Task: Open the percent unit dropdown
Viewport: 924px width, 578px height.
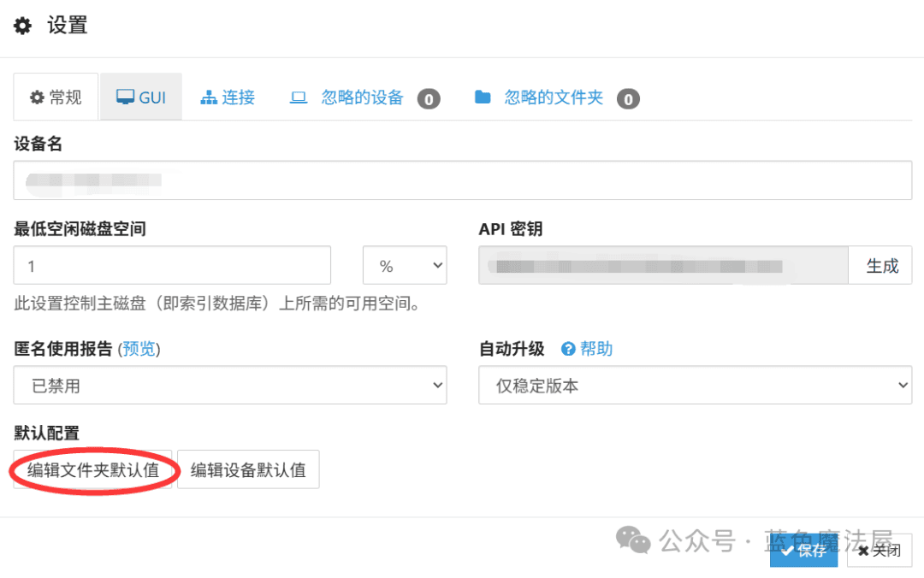Action: pyautogui.click(x=405, y=265)
